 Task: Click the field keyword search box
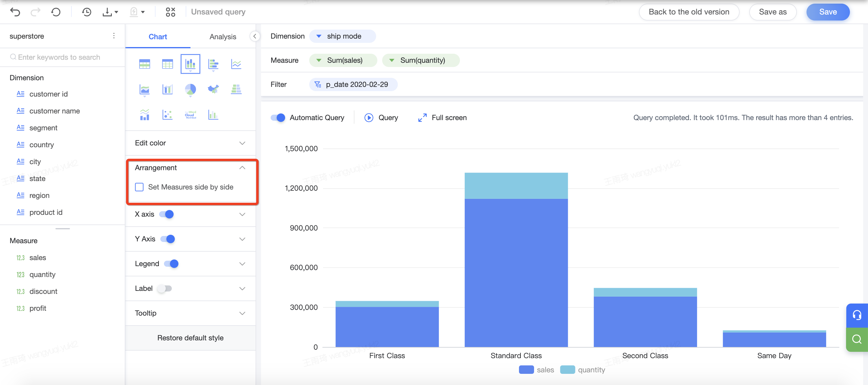coord(62,57)
